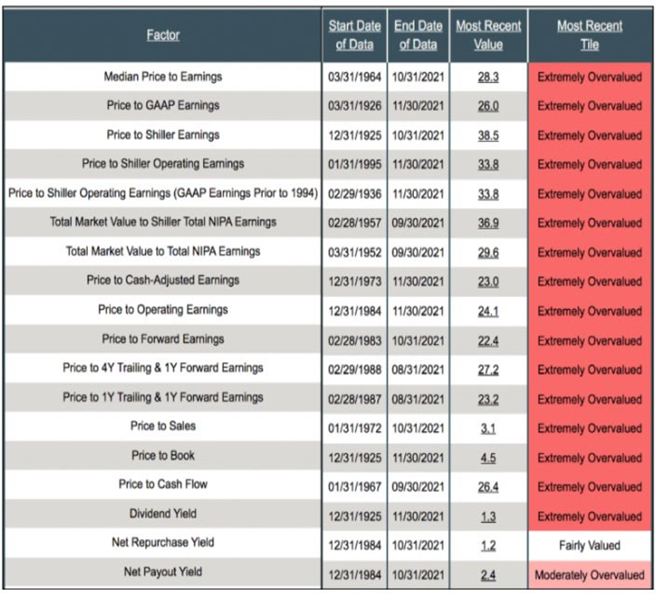656x594 pixels.
Task: Open the 26.0 value link
Action: tap(488, 106)
